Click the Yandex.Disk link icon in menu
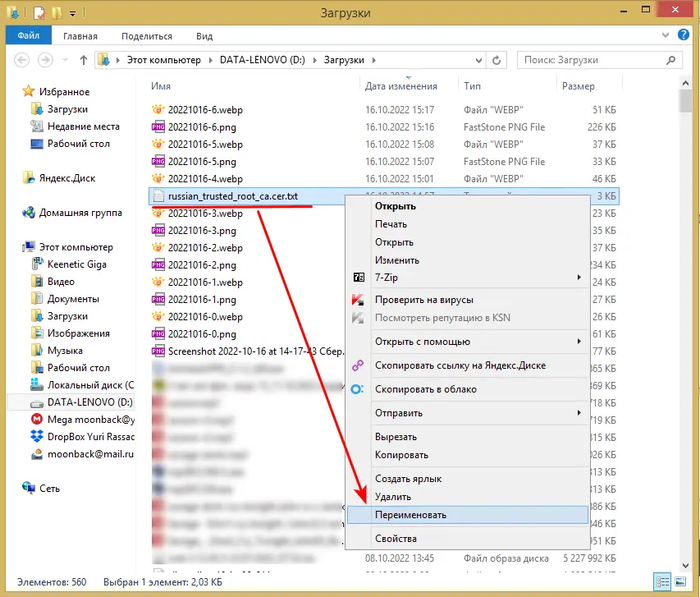The height and width of the screenshot is (597, 700). pyautogui.click(x=358, y=365)
